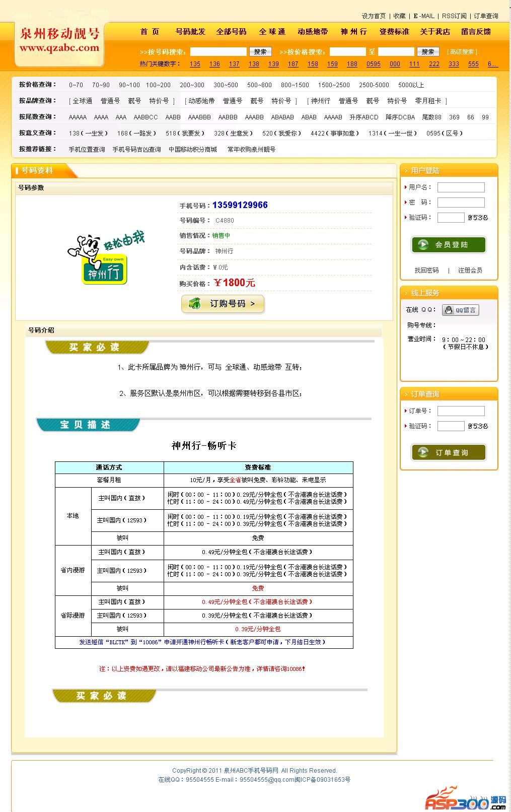Focus the minimum price search field
This screenshot has height=812, width=511.
coord(348,51)
